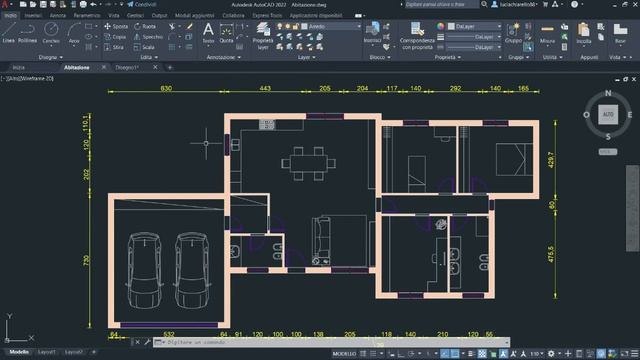Viewport: 640px width, 360px height.
Task: Click the search magnifier icon
Action: pos(484,4)
